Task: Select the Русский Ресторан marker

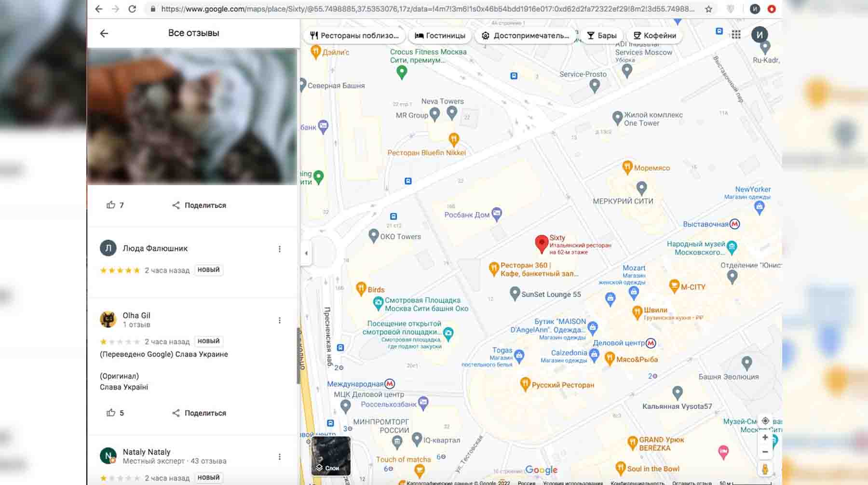Action: 525,384
